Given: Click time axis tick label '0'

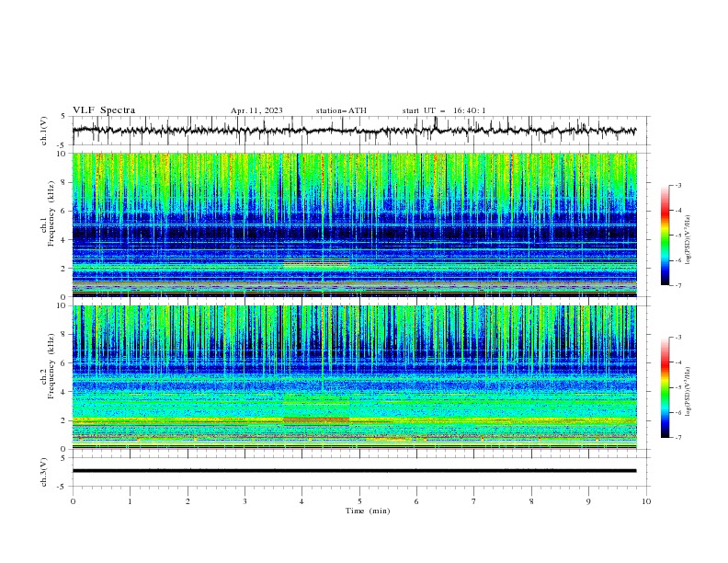Looking at the screenshot, I should [x=73, y=501].
